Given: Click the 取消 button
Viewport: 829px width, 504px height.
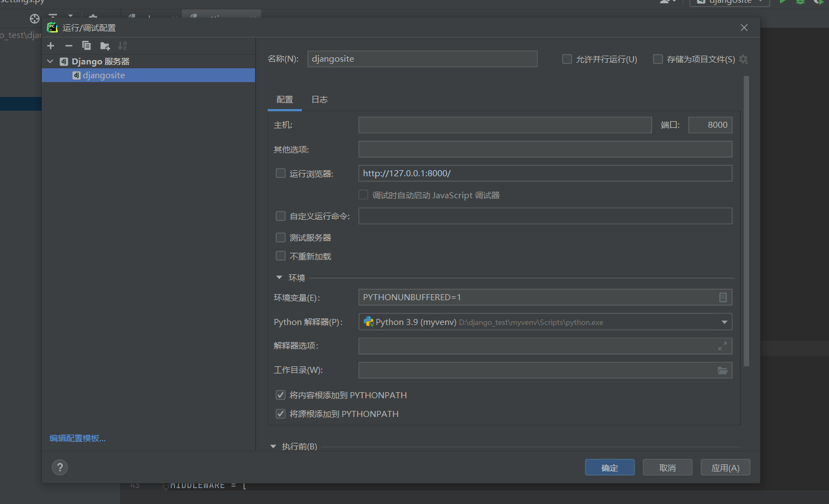Looking at the screenshot, I should point(668,468).
